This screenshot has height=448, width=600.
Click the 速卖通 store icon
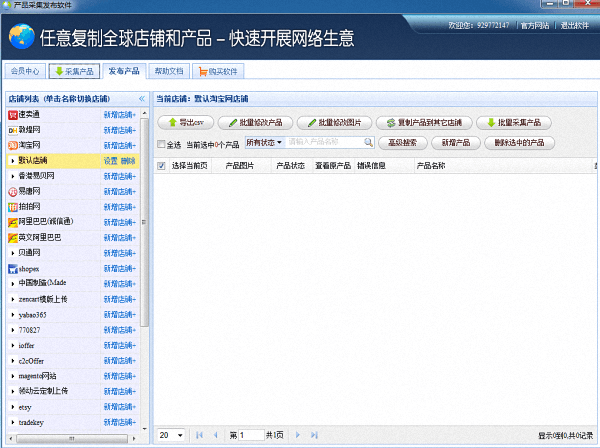13,115
